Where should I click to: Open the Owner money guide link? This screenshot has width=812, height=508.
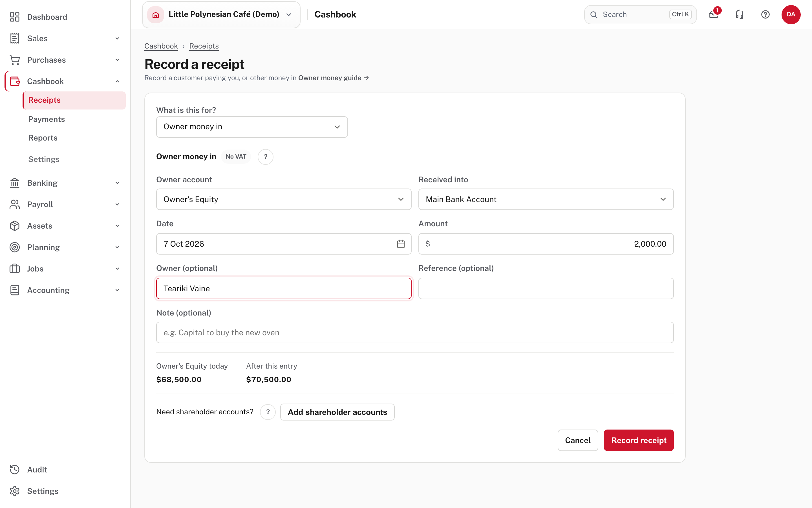click(x=334, y=78)
